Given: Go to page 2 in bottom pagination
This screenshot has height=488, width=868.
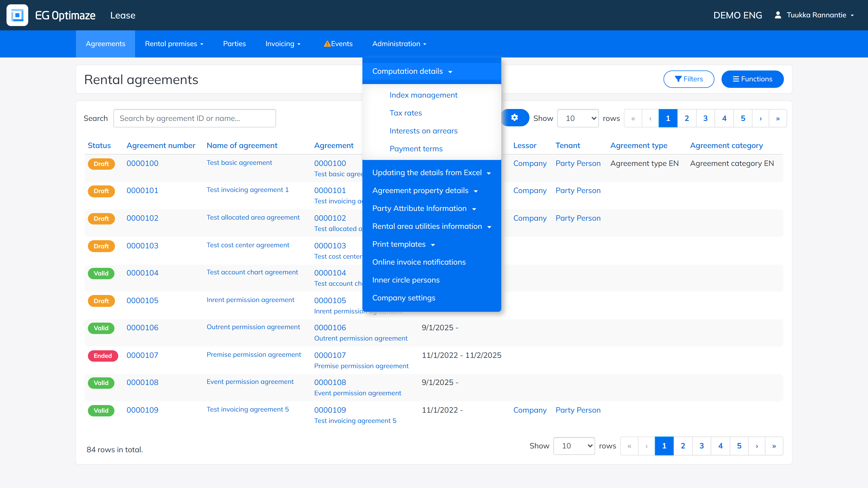Looking at the screenshot, I should pyautogui.click(x=683, y=446).
